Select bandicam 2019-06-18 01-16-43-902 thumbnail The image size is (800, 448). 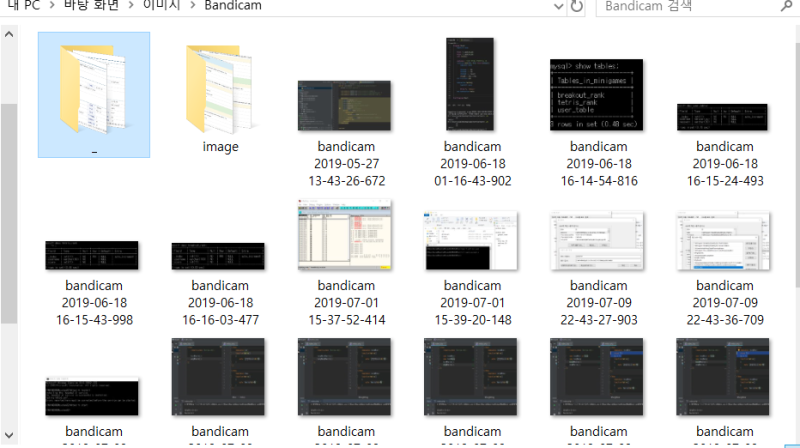(470, 84)
